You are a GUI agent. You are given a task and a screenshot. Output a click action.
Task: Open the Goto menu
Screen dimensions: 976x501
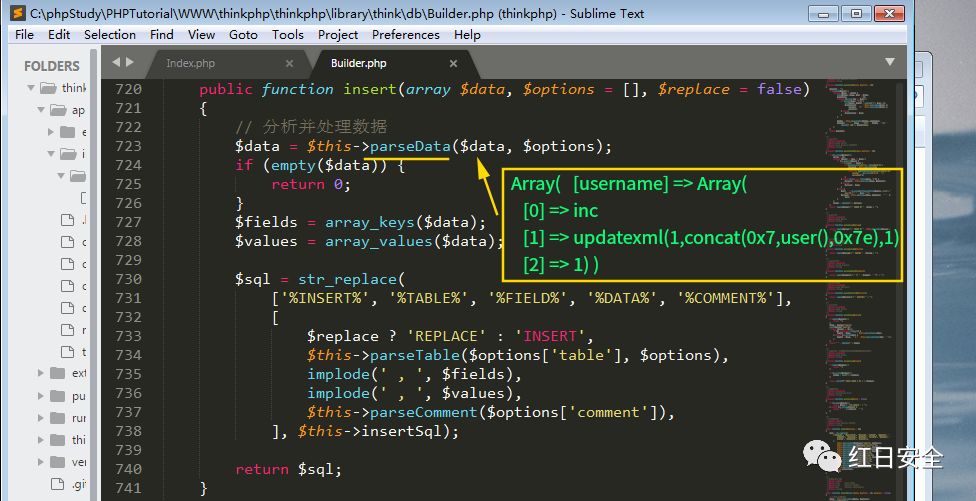coord(243,35)
